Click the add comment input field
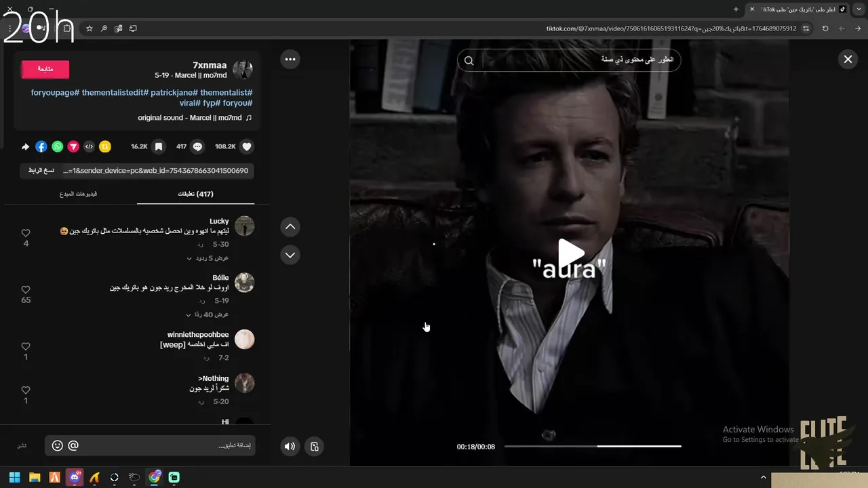Screen dimensions: 868x488 point(150,445)
